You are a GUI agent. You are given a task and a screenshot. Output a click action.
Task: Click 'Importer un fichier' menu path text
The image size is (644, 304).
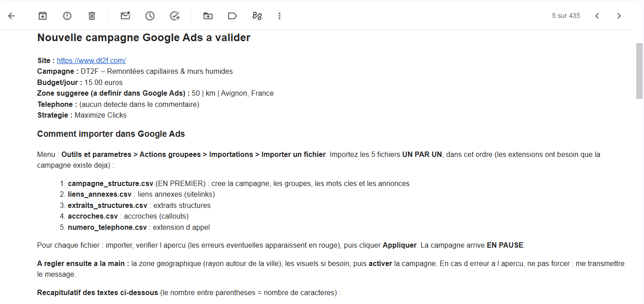[293, 154]
